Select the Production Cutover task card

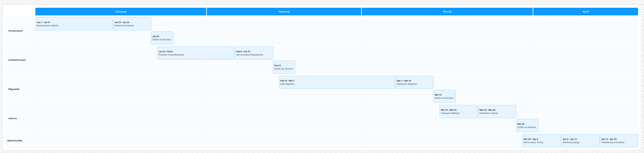[497, 111]
